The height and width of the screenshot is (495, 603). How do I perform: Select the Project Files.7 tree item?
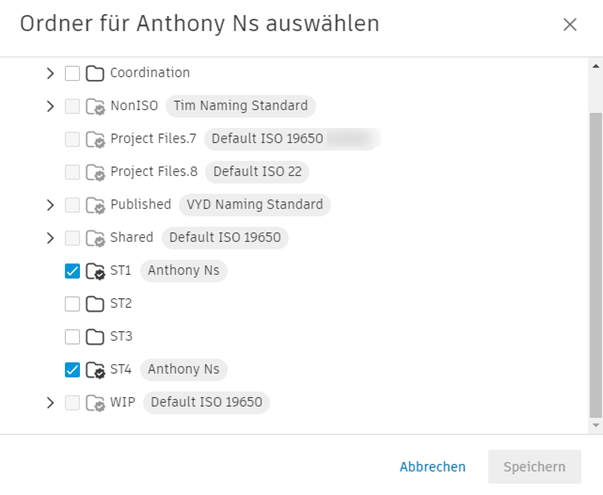tap(154, 139)
